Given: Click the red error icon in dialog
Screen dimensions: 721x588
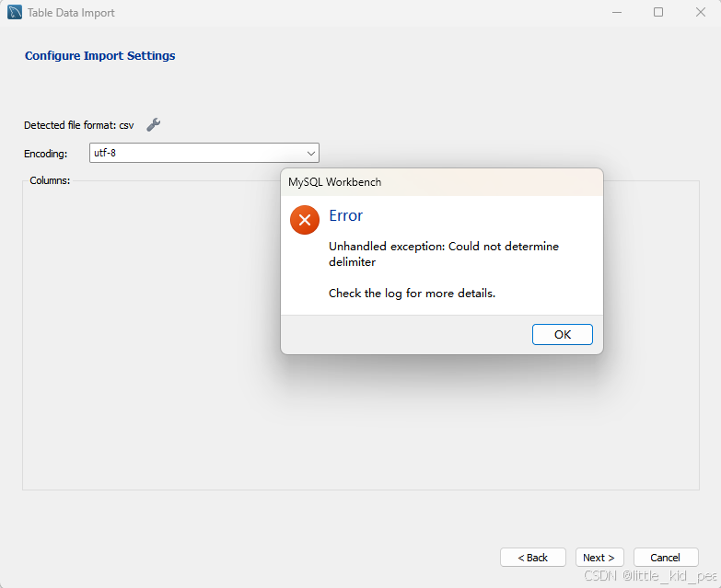Looking at the screenshot, I should point(305,220).
